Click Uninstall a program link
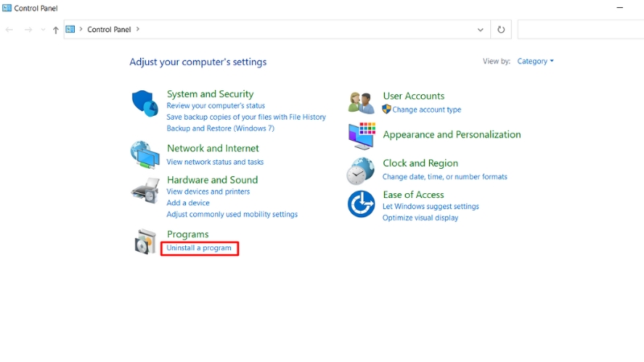The height and width of the screenshot is (362, 644). pyautogui.click(x=199, y=248)
